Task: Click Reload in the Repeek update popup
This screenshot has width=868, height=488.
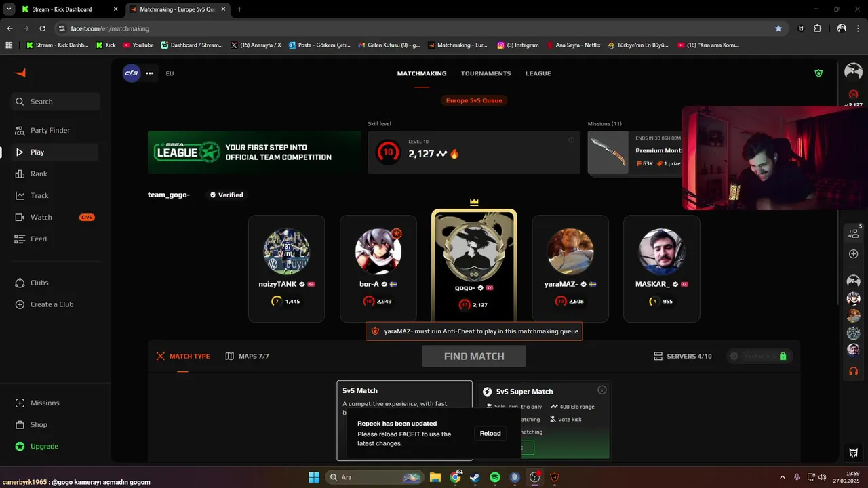Action: [490, 433]
